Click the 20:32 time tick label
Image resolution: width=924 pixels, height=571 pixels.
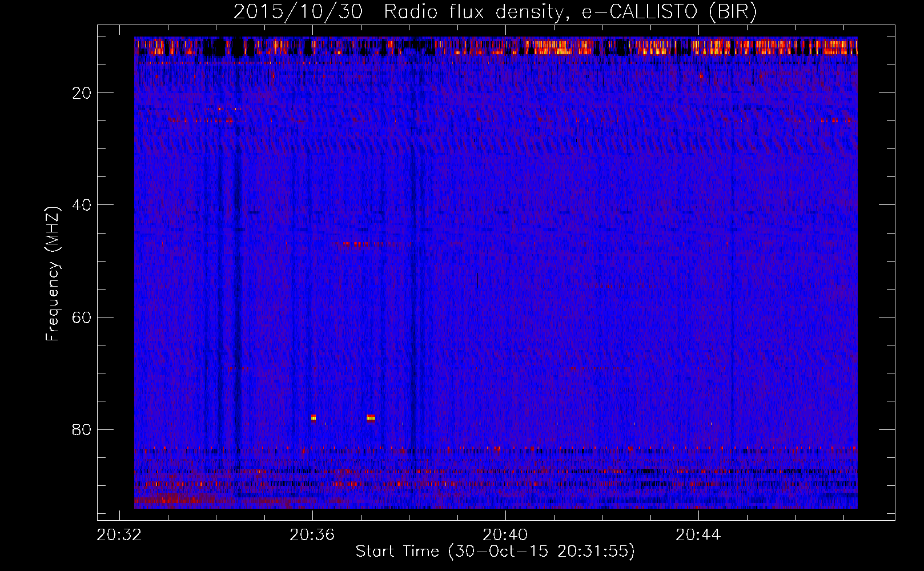click(x=119, y=535)
